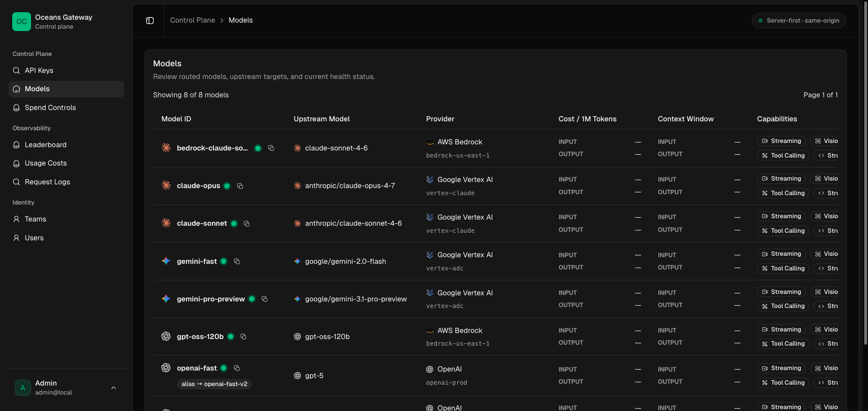Screen dimensions: 868x411
Task: Click the vertical page scrollbar
Action: click(865, 174)
